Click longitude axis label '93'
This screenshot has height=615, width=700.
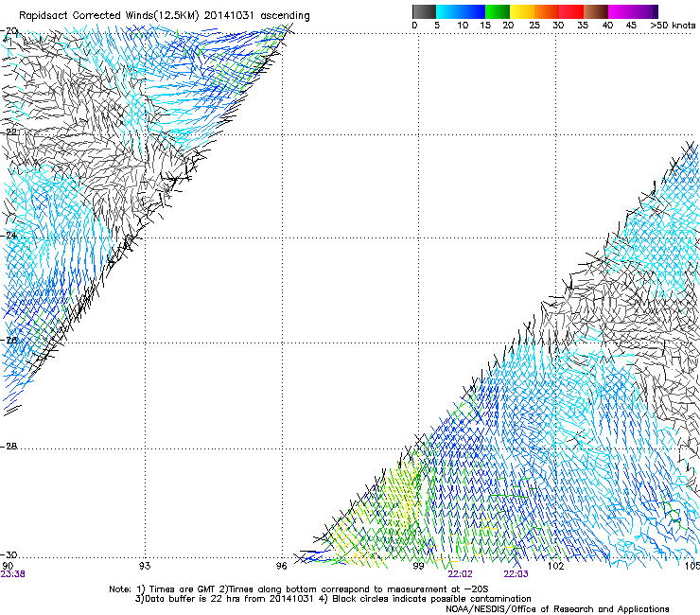[145, 566]
